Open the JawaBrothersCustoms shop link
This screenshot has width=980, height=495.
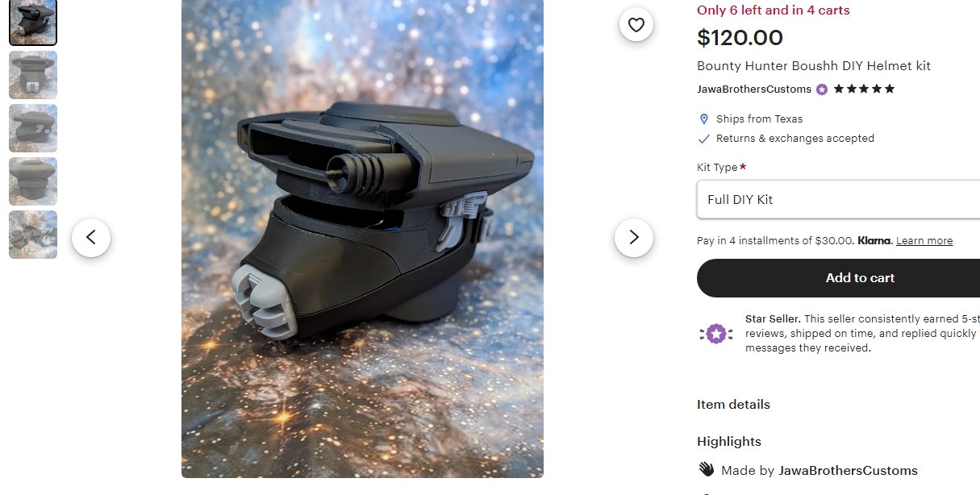coord(754,89)
